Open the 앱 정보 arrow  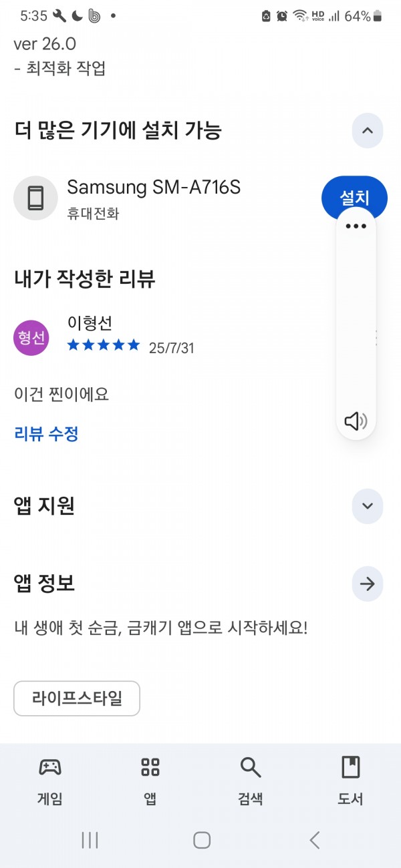pos(367,584)
